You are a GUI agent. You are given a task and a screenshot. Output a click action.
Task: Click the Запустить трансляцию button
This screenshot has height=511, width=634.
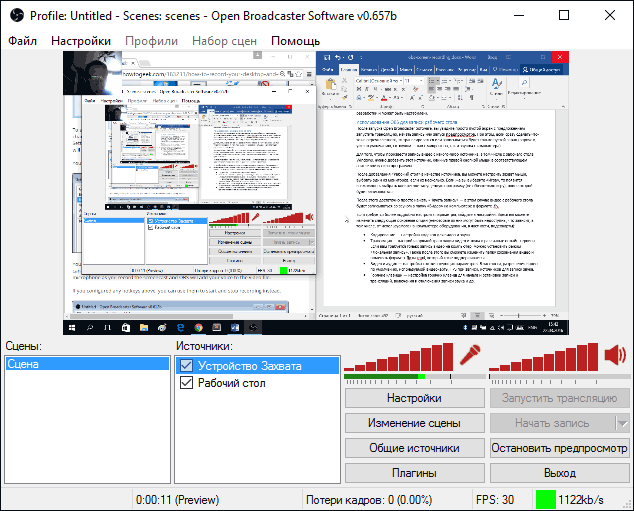[x=560, y=398]
